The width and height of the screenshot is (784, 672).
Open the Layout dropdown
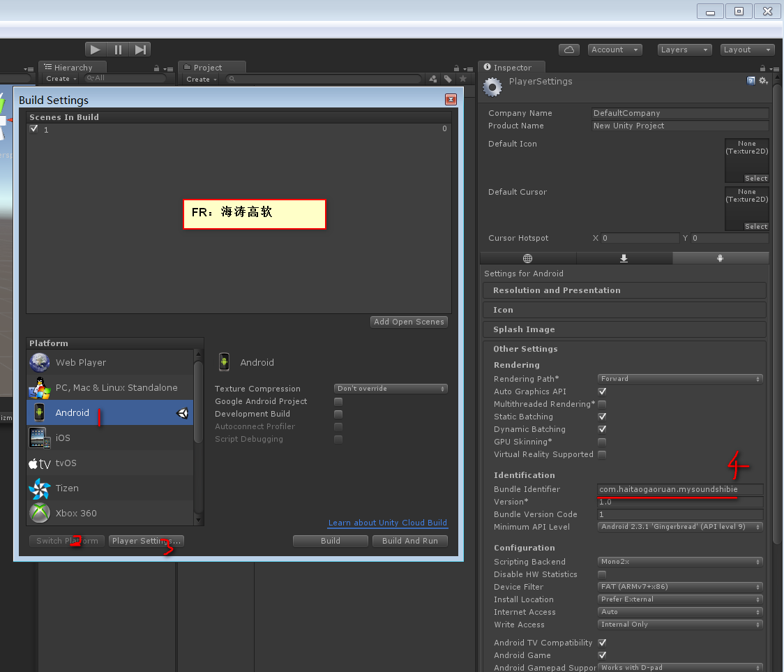748,50
